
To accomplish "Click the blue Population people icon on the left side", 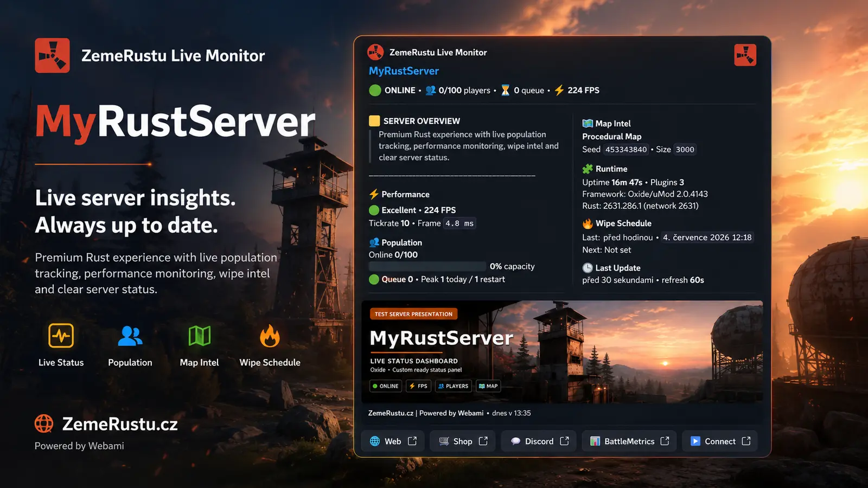I will [x=130, y=336].
